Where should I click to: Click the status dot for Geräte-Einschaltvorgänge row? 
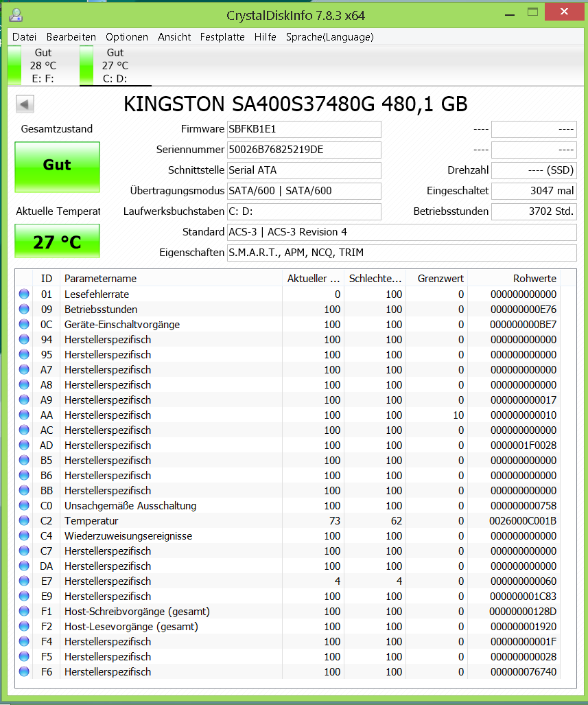(24, 324)
